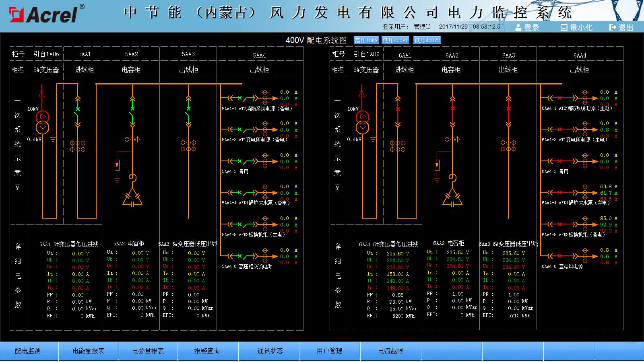Click the 退出 button text
The height and width of the screenshot is (362, 644).
(x=626, y=27)
